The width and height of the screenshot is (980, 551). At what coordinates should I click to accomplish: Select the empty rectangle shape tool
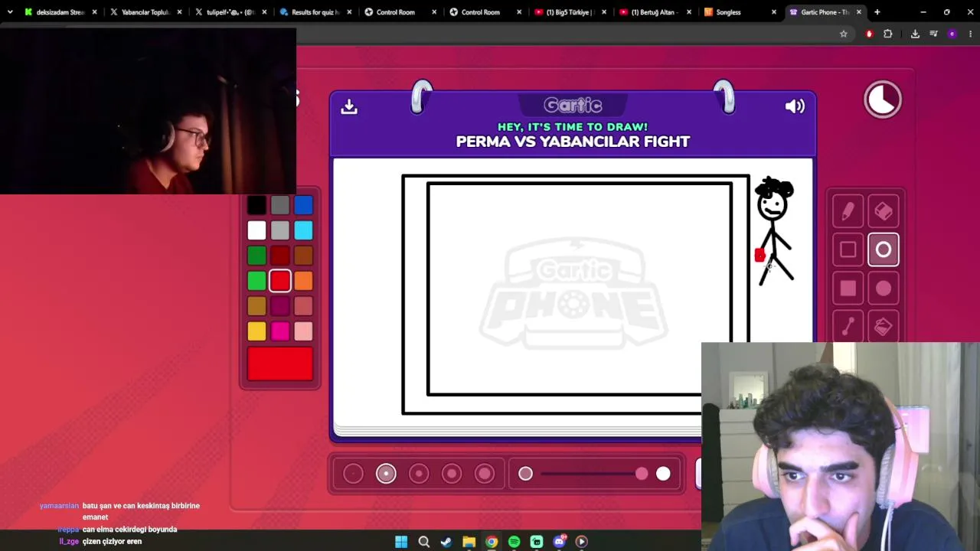click(x=848, y=249)
